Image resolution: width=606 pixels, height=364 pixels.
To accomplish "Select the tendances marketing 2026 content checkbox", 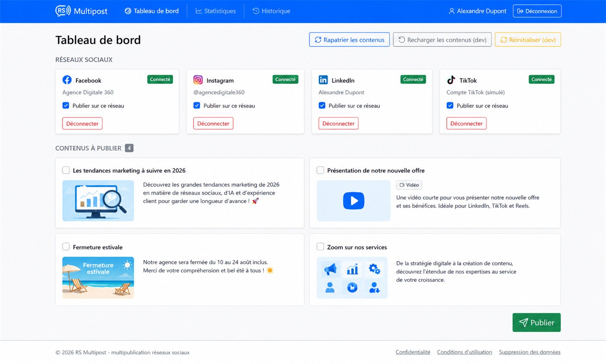I will (x=66, y=170).
